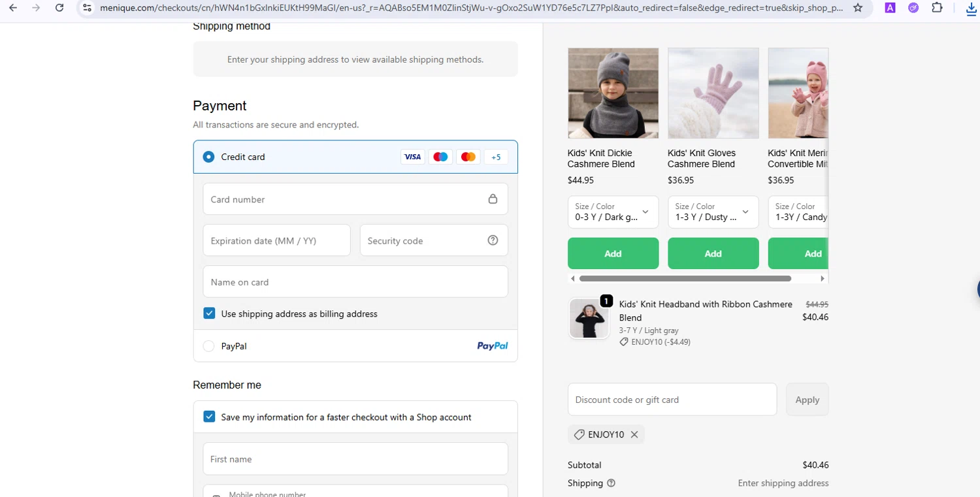Screen dimensions: 980x497
Task: Click the 3-7 Y / Light gray variant text
Action: (x=649, y=330)
